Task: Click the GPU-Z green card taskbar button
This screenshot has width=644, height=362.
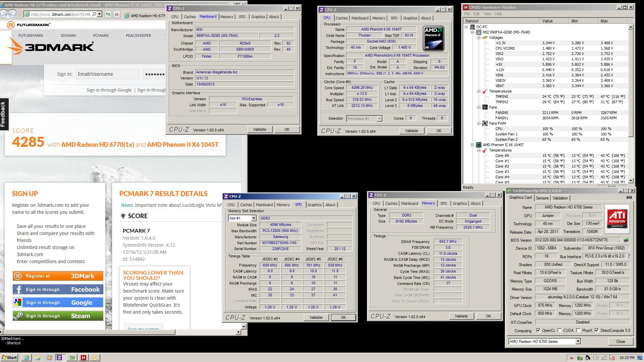Action: point(72,358)
